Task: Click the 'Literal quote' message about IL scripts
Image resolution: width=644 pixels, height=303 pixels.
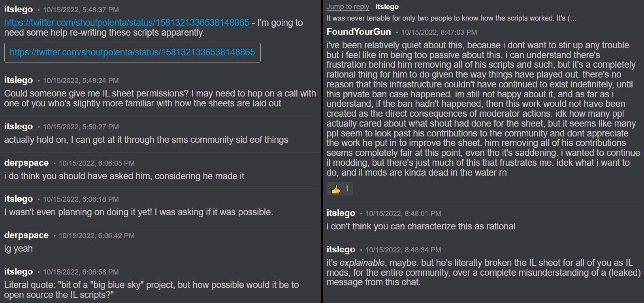Action: 151,290
